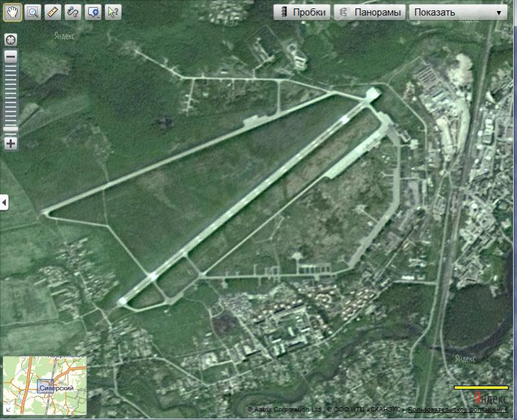Open the Показать dropdown
The image size is (517, 420).
tap(458, 12)
